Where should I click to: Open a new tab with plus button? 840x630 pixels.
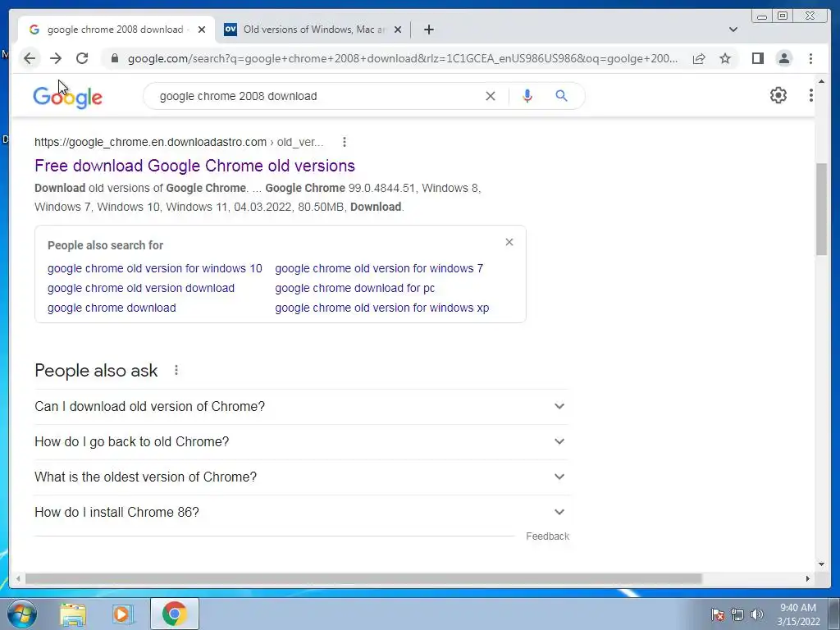428,30
